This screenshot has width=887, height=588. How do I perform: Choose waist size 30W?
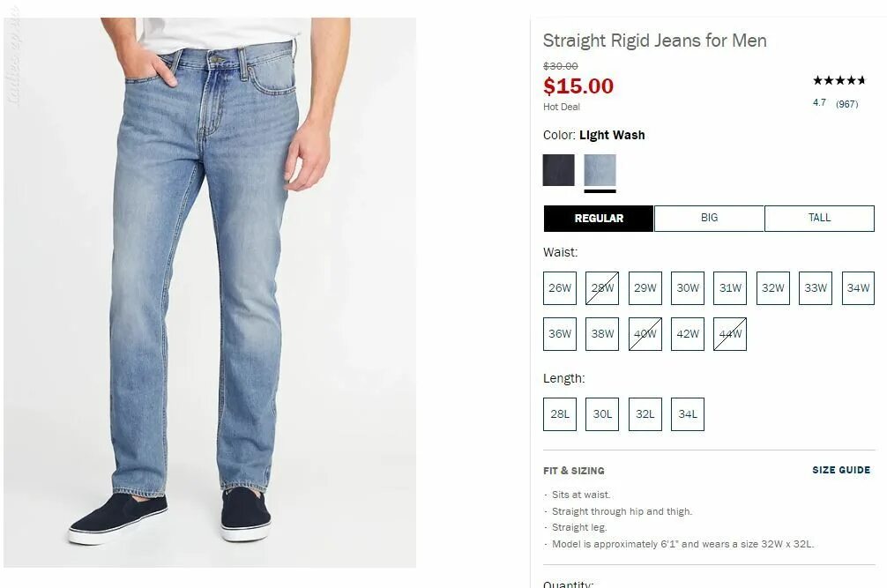point(688,287)
